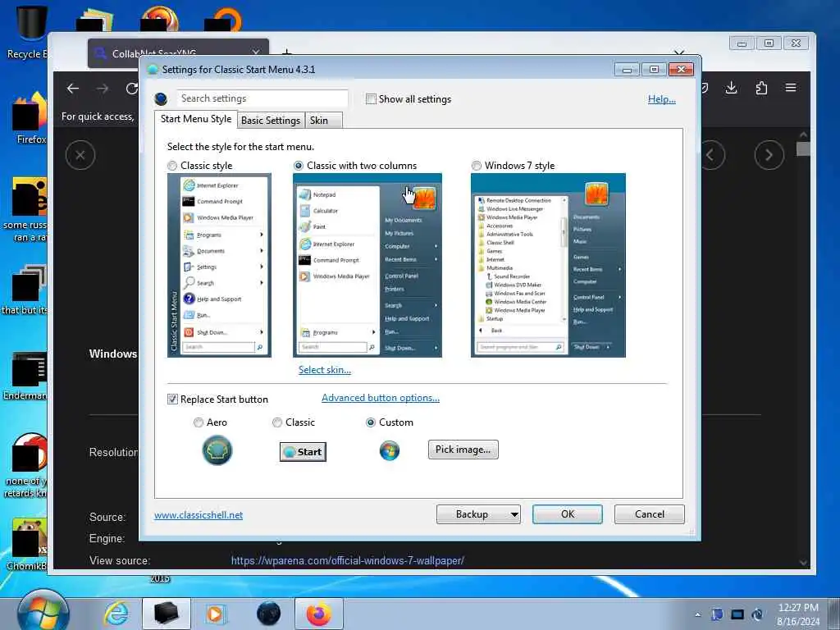Click the Classic Shell globe icon beside search

161,98
